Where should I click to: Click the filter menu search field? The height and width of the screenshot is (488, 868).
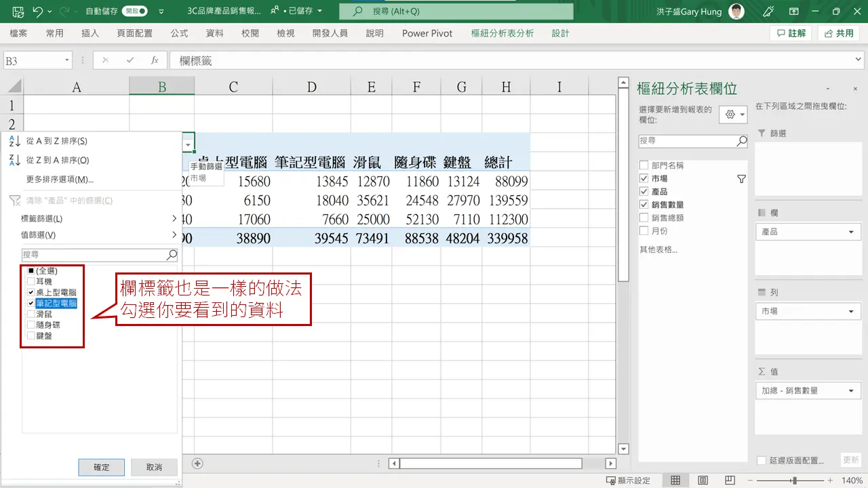(x=99, y=255)
